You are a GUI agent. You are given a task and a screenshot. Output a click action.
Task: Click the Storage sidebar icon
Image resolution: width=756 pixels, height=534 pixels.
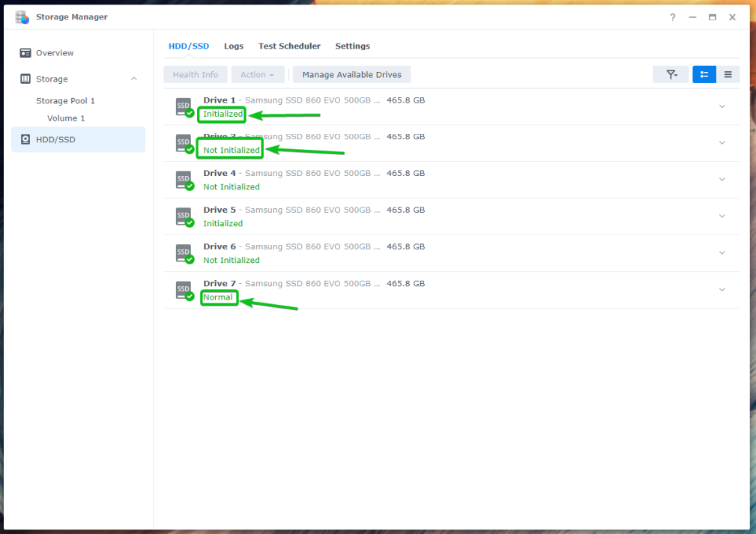pos(25,79)
